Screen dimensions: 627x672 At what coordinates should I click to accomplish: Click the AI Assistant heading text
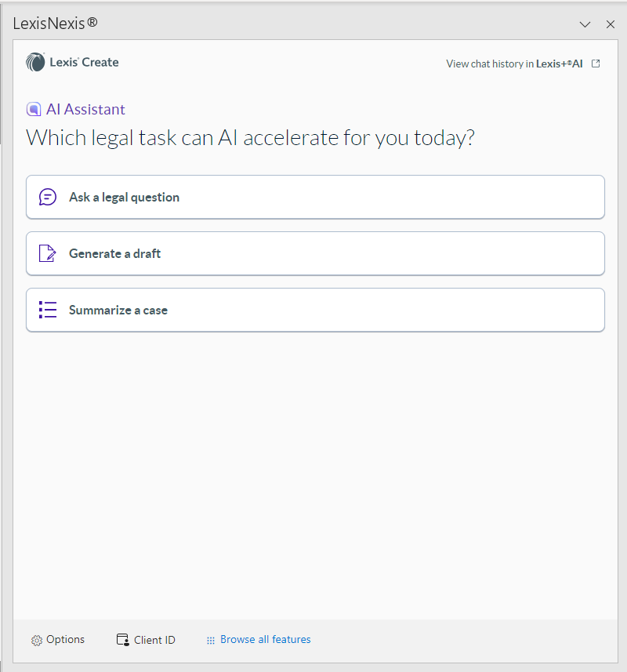pos(85,109)
